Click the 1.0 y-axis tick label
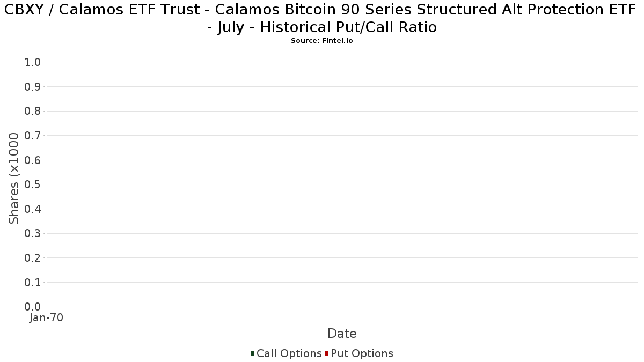Viewport: 644px width, 362px height. (x=33, y=62)
